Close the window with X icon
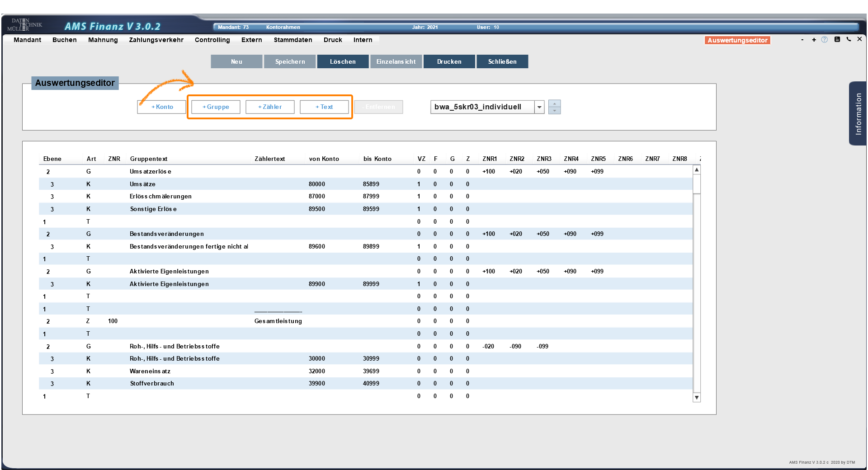 point(859,39)
